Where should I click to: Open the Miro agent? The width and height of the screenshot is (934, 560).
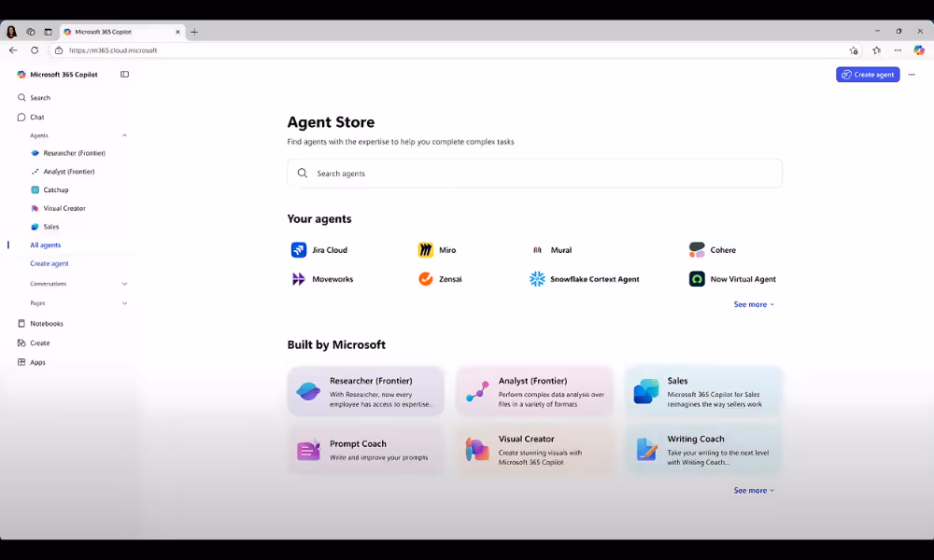437,250
